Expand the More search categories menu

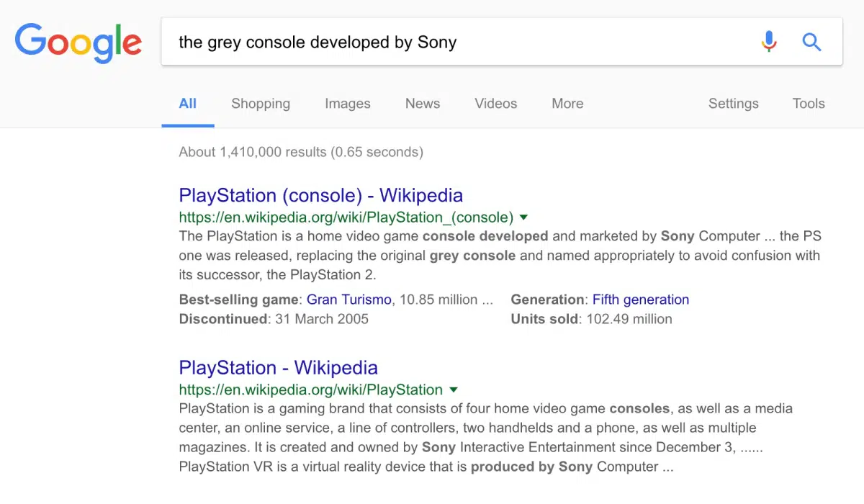click(x=567, y=104)
